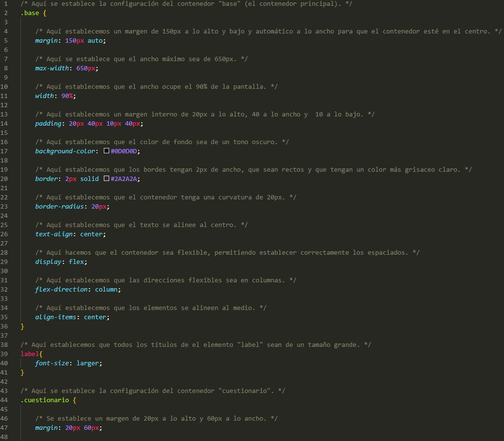Click the #2A2A2A border color swatch
This screenshot has width=504, height=441.
pyautogui.click(x=106, y=179)
